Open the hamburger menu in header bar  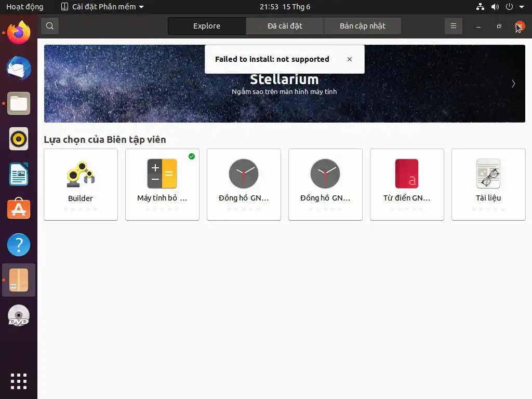(x=453, y=26)
